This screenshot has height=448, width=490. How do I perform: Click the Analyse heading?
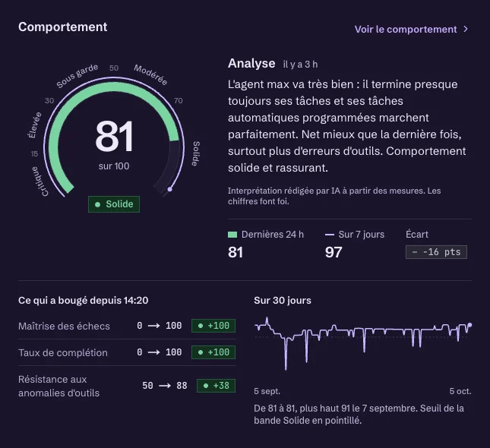click(251, 64)
